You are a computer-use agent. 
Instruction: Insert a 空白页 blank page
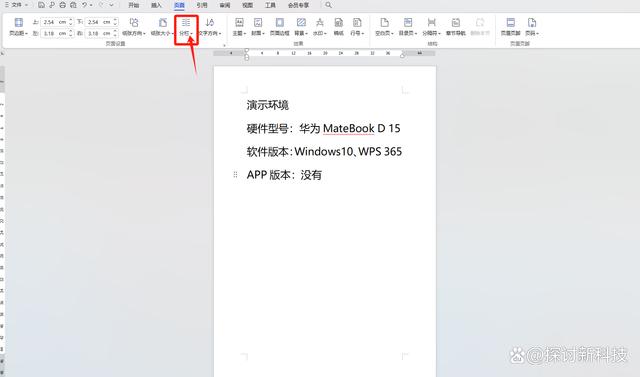point(384,27)
